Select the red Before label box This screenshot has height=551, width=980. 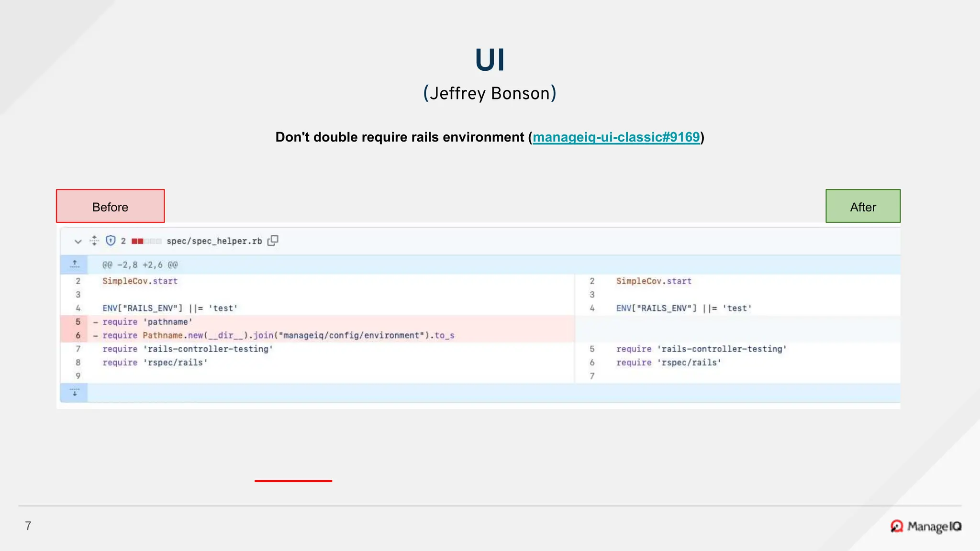point(110,206)
